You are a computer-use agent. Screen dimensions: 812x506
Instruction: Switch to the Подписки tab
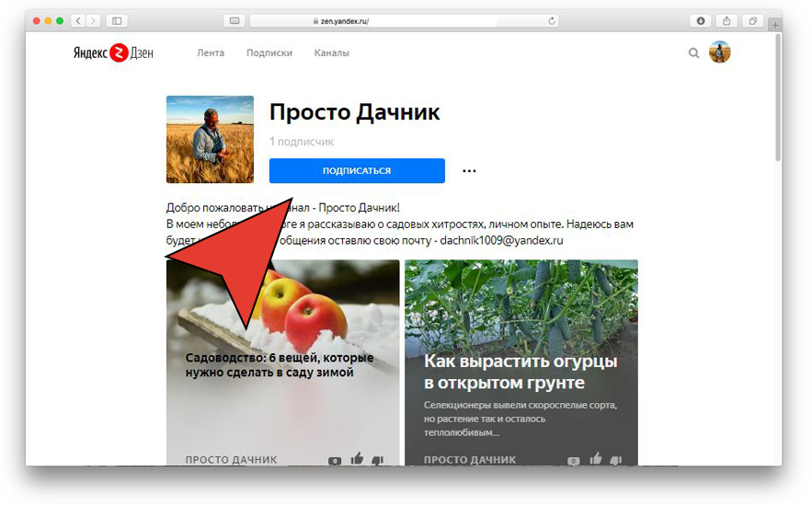coord(269,52)
